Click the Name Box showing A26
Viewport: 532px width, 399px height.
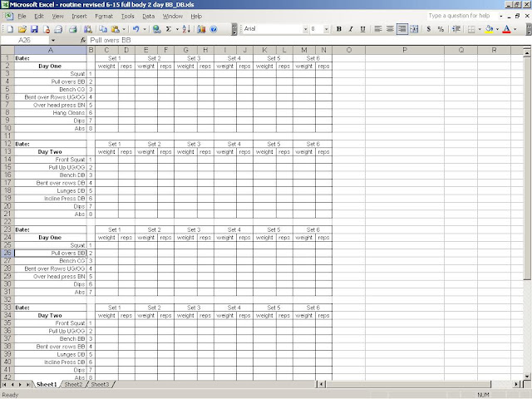(24, 40)
